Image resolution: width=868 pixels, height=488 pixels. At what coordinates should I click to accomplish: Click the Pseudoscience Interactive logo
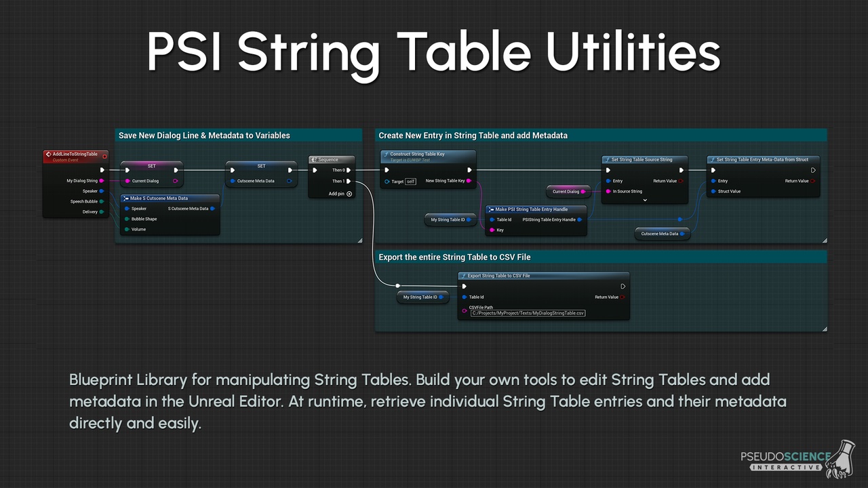tap(797, 457)
